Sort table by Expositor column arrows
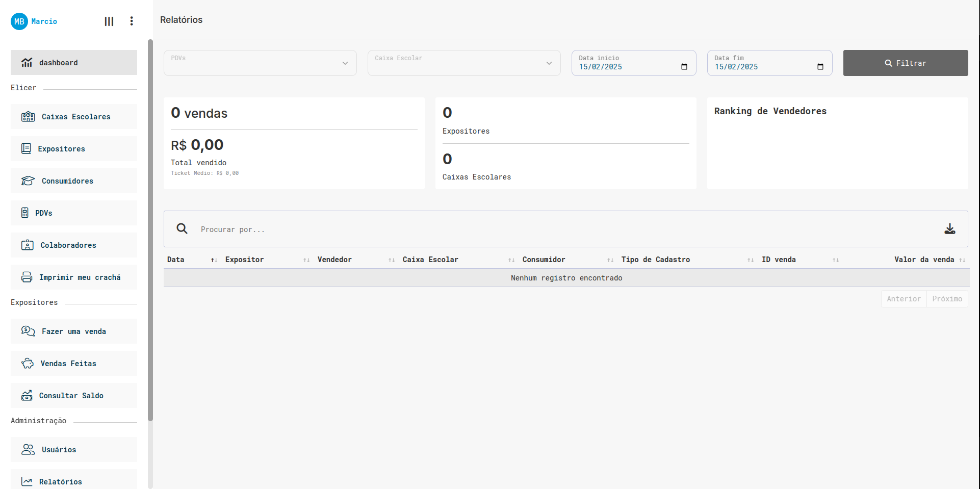 click(306, 260)
